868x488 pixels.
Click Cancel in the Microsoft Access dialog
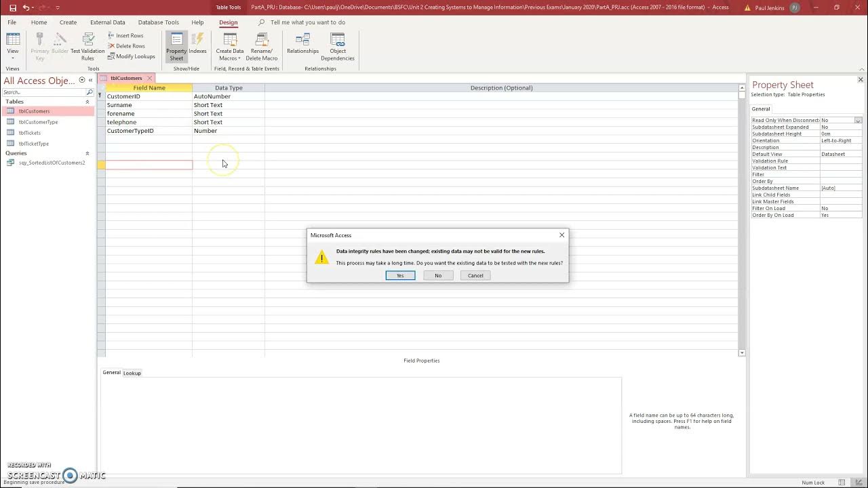coord(475,275)
